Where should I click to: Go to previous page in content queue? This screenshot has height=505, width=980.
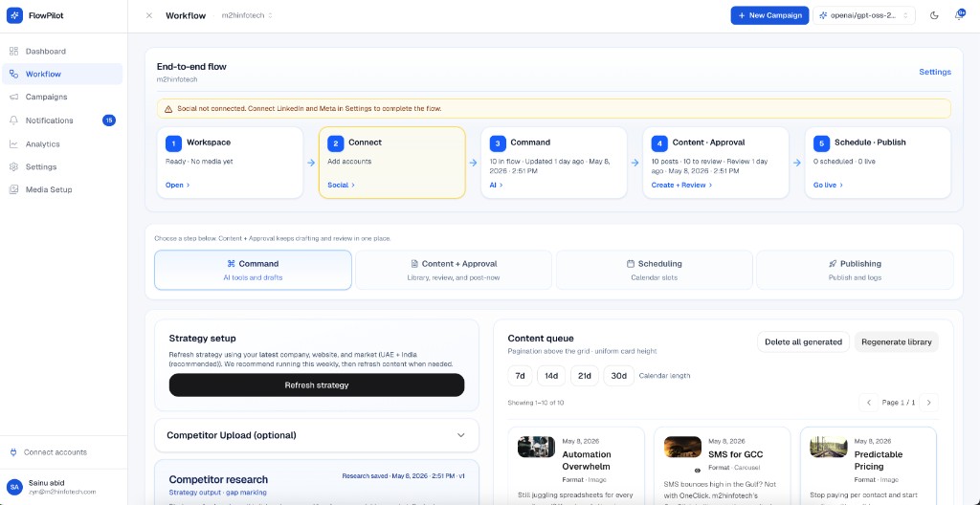[x=868, y=403]
